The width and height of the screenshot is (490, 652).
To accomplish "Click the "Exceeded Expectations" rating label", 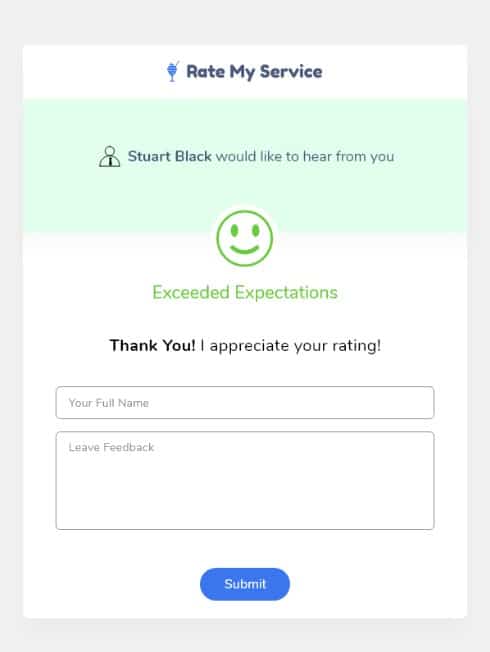I will tap(245, 293).
